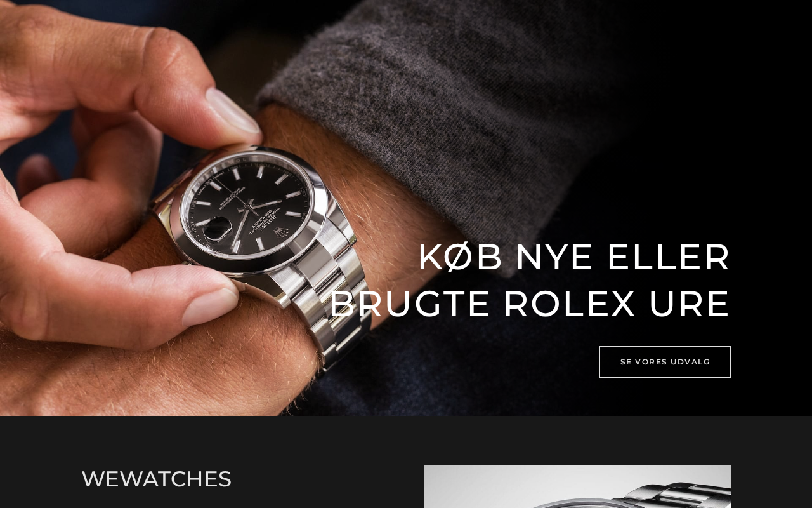Open the SE VORES UDVALG button

coord(665,362)
